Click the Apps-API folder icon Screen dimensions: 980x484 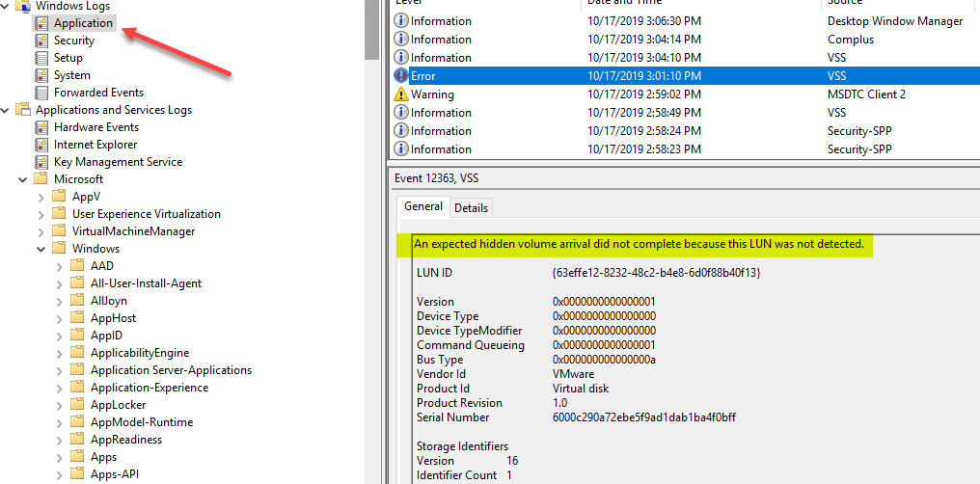(77, 474)
